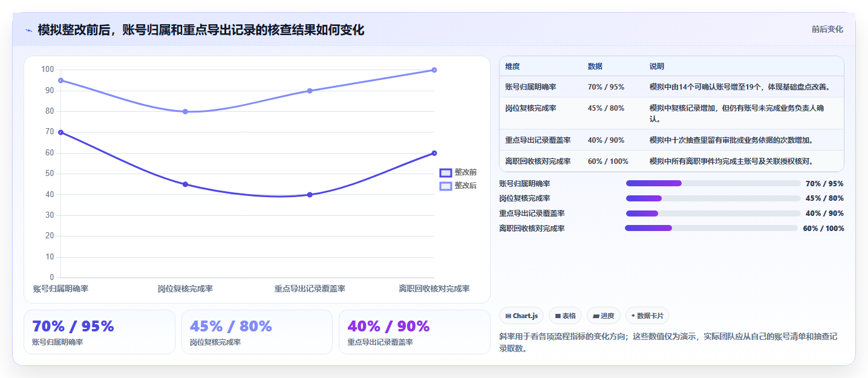This screenshot has height=378, width=868.
Task: Click 整改前 data point at 岗位复核完成率
Action: pyautogui.click(x=185, y=184)
